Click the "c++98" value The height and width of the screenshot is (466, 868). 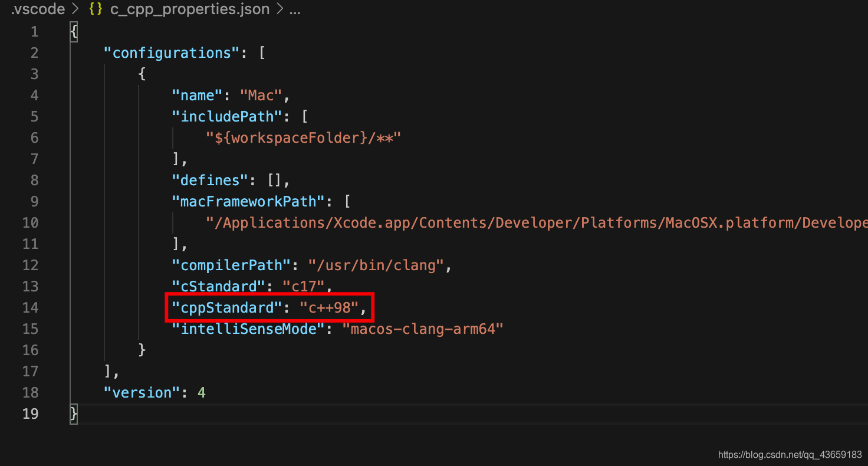coord(330,307)
